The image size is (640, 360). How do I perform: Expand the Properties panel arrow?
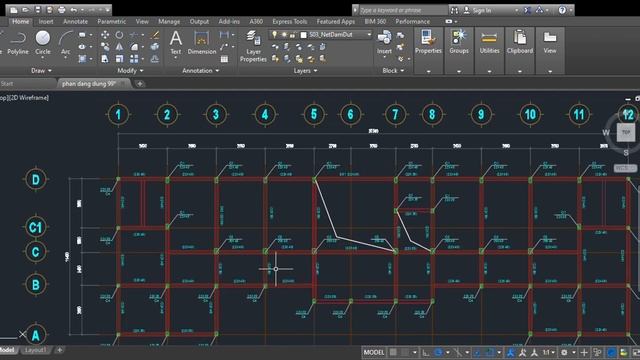point(429,71)
